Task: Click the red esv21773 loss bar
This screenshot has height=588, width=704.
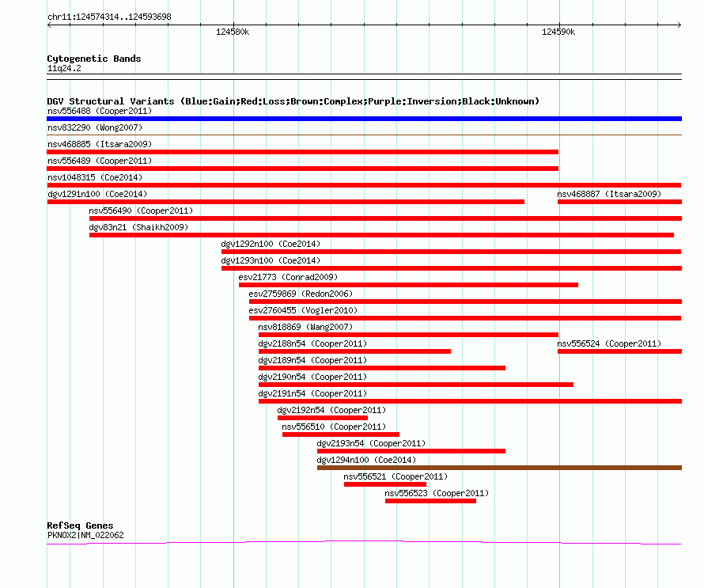Action: [409, 285]
